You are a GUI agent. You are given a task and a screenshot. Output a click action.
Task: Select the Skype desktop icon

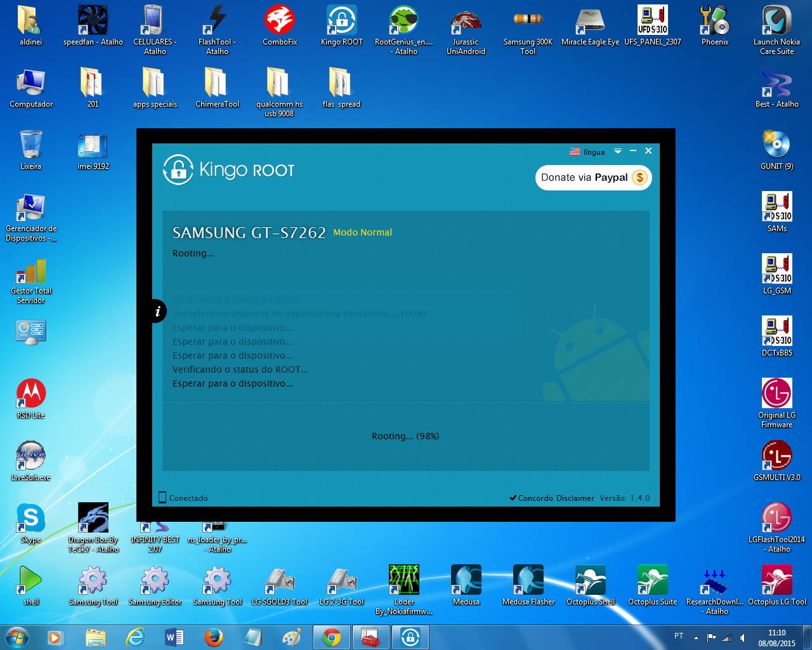tap(31, 524)
